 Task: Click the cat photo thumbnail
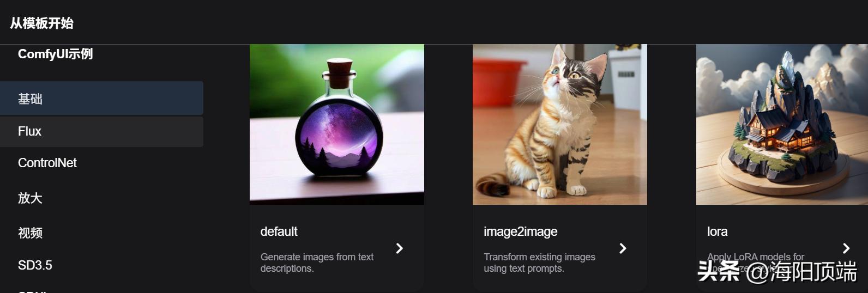tap(560, 124)
